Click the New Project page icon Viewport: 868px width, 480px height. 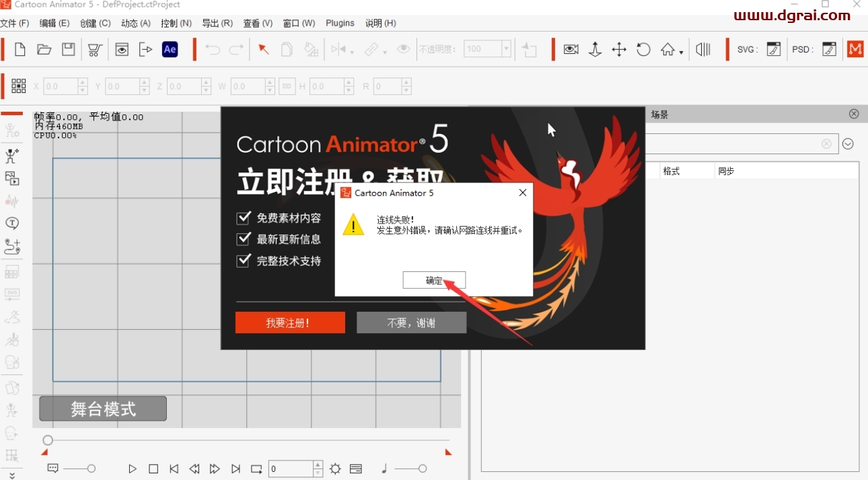pyautogui.click(x=20, y=49)
